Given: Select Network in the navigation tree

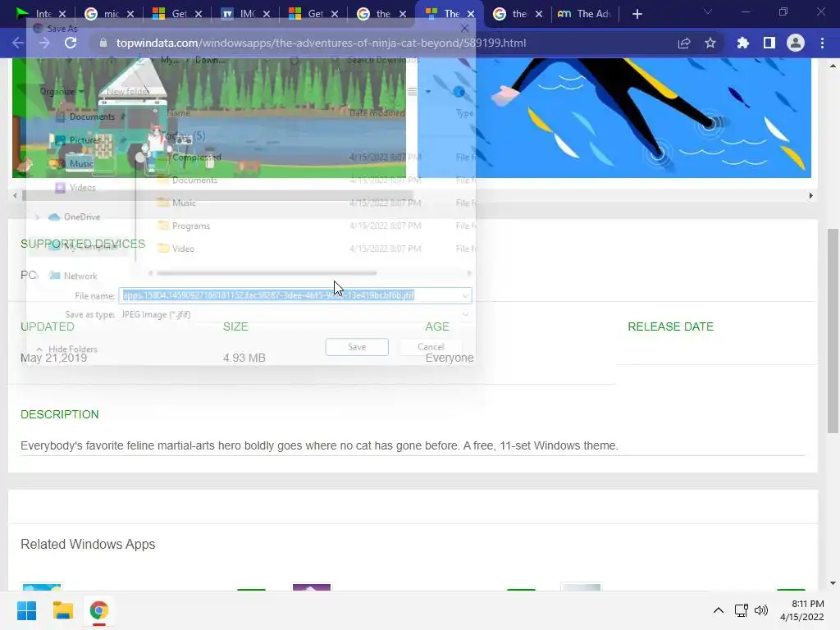Looking at the screenshot, I should coord(80,276).
